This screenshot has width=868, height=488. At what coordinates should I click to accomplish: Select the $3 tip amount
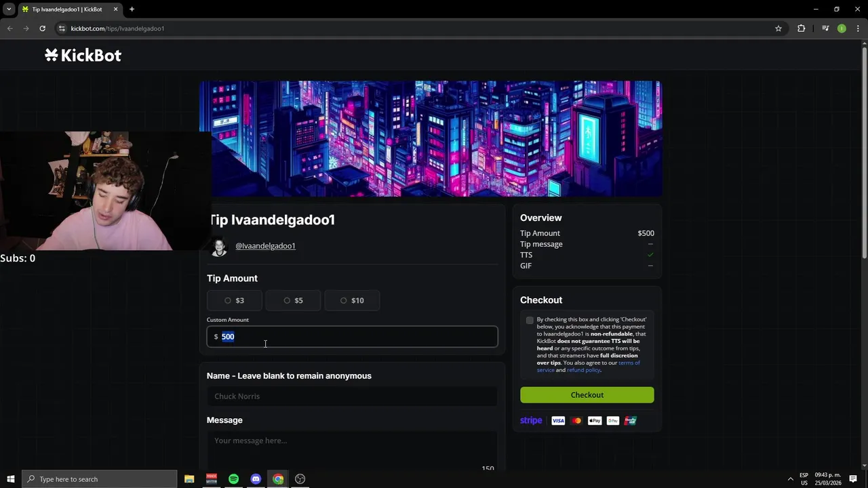[x=235, y=300]
